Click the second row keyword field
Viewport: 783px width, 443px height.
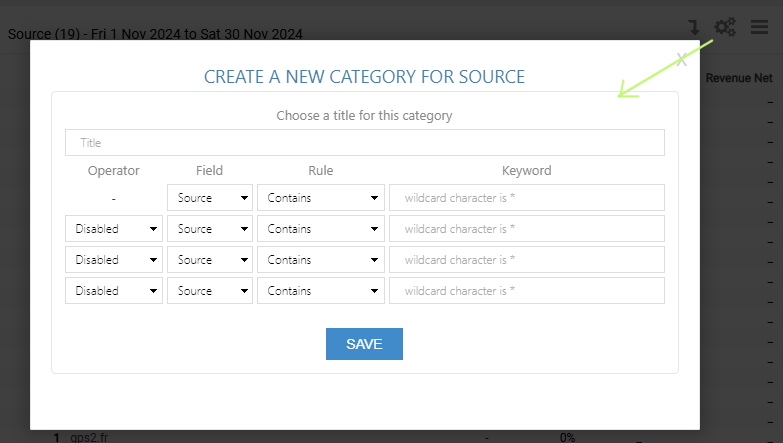pyautogui.click(x=527, y=229)
